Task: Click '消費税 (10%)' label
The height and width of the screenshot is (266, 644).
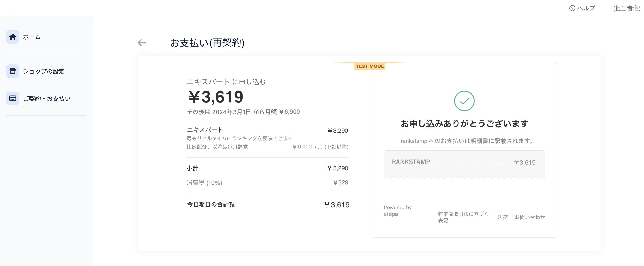Action: (204, 182)
